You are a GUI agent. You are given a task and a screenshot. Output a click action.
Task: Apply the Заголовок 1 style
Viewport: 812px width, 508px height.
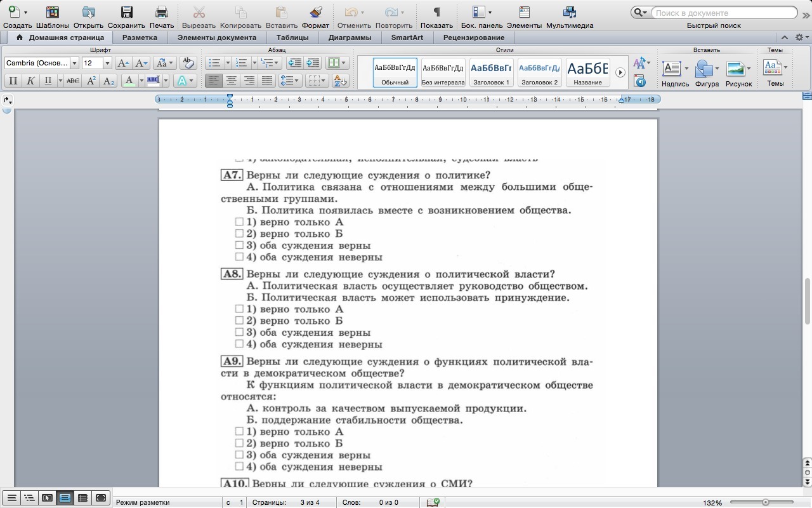tap(492, 72)
